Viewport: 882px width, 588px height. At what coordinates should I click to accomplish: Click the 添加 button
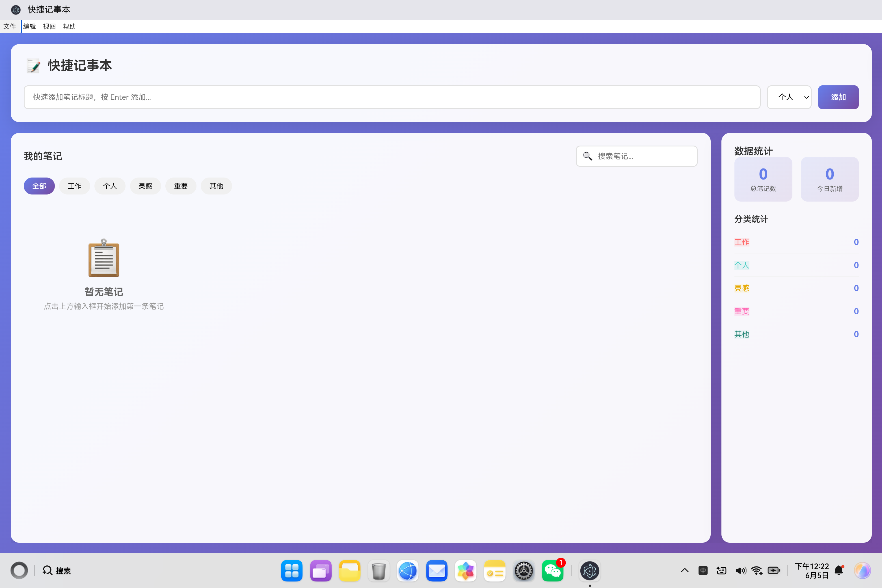838,97
